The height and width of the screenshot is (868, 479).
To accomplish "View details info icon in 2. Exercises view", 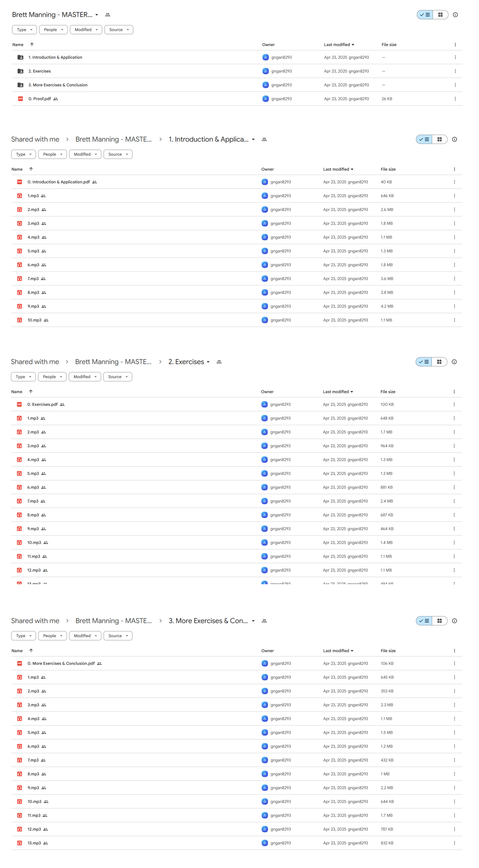I will tap(454, 362).
